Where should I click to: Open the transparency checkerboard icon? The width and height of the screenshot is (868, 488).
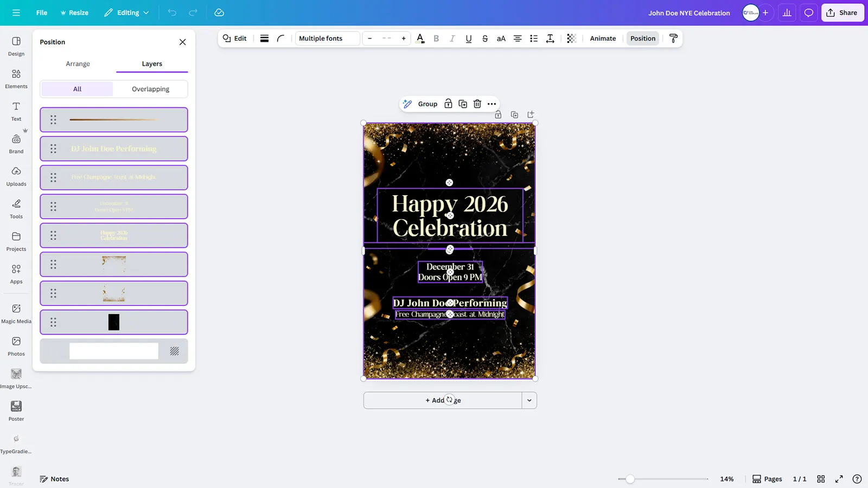(571, 38)
